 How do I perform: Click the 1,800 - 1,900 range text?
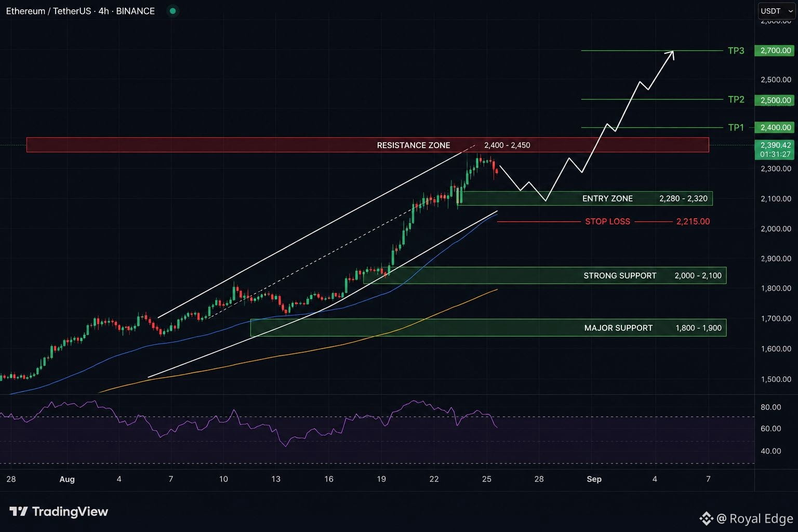(698, 328)
